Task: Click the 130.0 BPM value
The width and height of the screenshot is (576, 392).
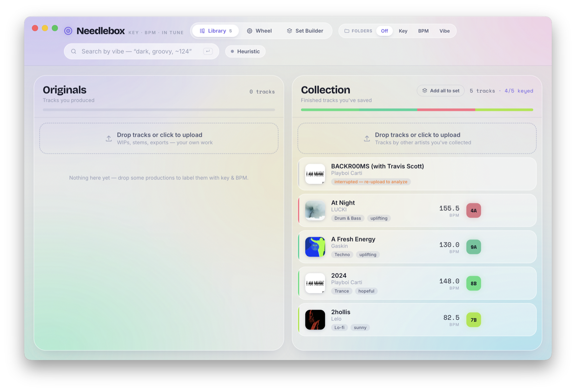Action: (449, 245)
